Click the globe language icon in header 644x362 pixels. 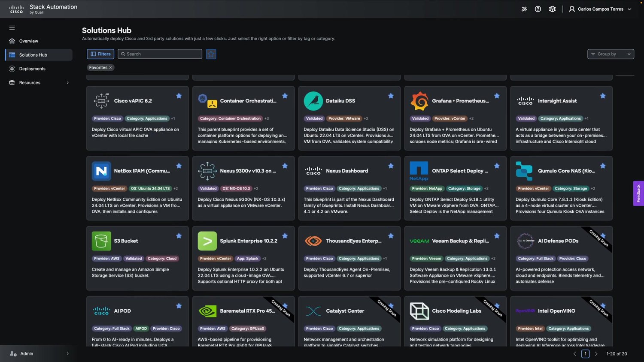coord(553,9)
